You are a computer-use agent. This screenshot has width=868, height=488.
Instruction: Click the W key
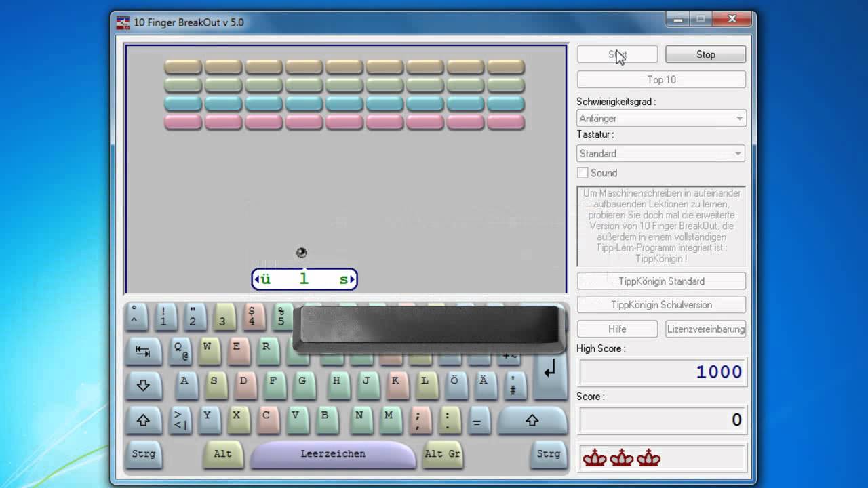pos(209,351)
